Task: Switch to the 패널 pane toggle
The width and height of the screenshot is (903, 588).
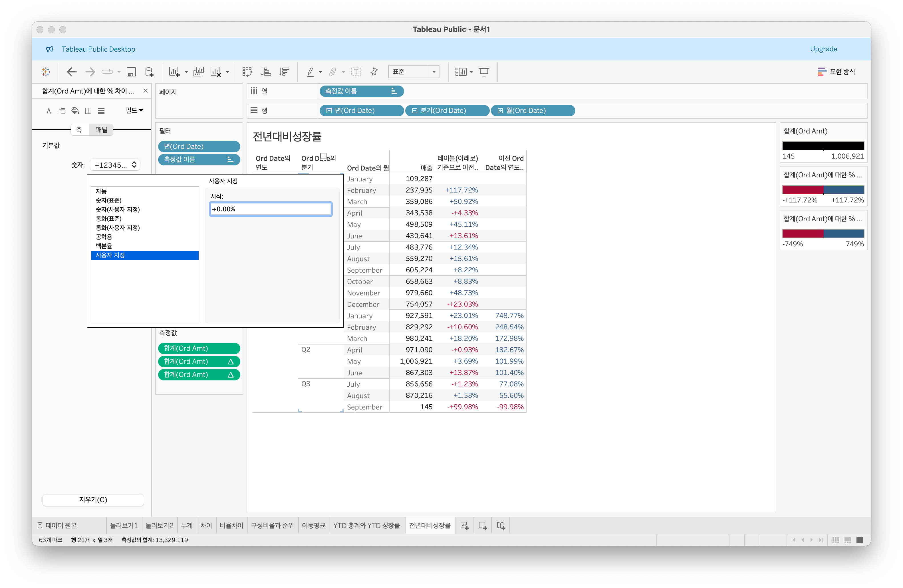Action: point(101,130)
